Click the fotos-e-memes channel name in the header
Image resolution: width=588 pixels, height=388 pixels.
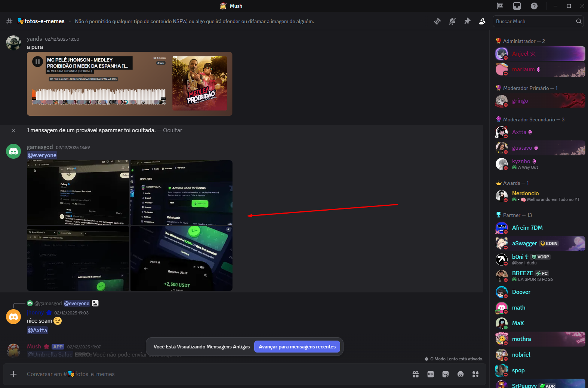pos(44,21)
